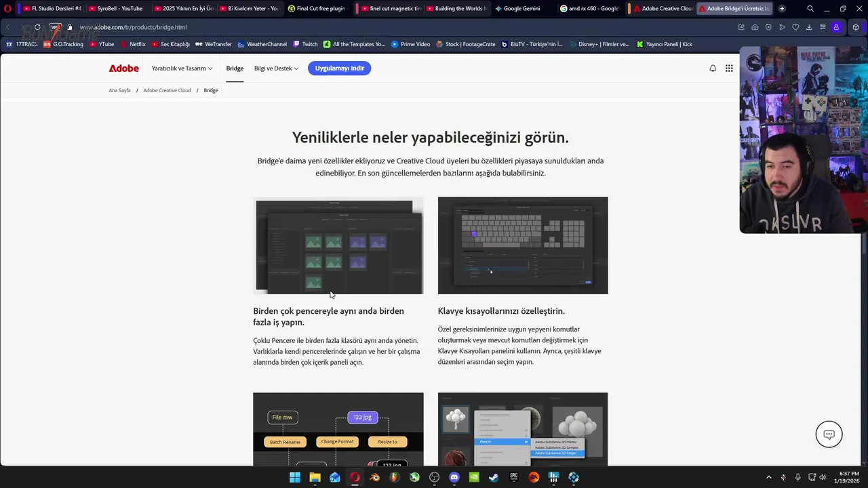Open the Adobe apps grid menu
Viewport: 868px width, 488px height.
point(729,68)
